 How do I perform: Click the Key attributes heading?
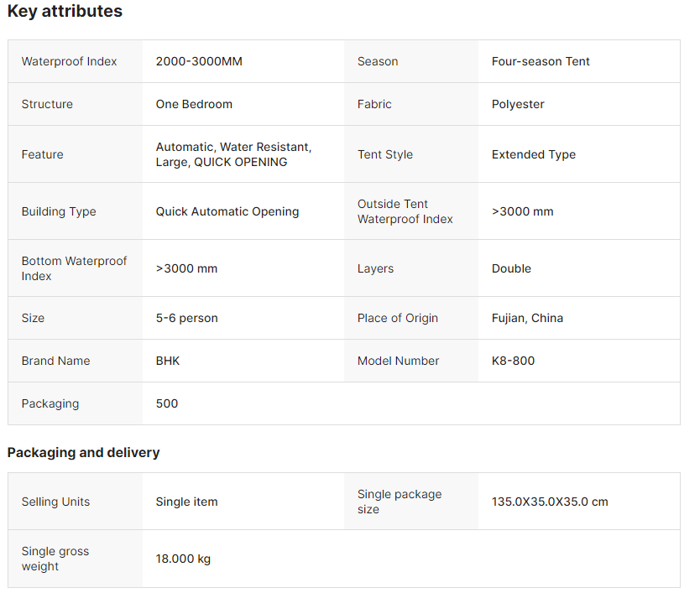[65, 12]
